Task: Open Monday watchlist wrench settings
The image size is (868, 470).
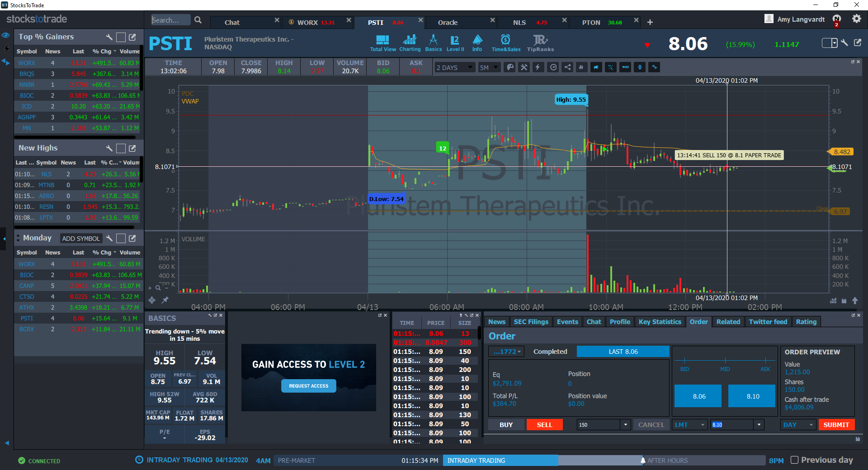Action: [x=109, y=238]
